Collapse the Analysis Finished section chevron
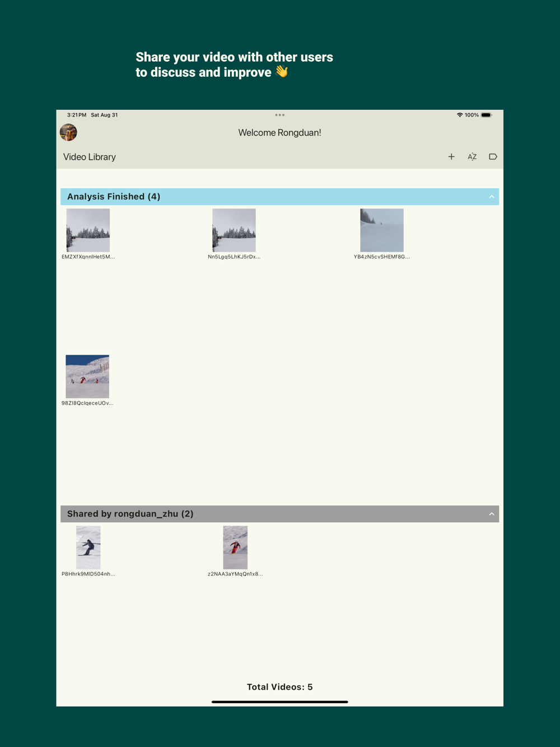This screenshot has width=560, height=747. tap(492, 197)
